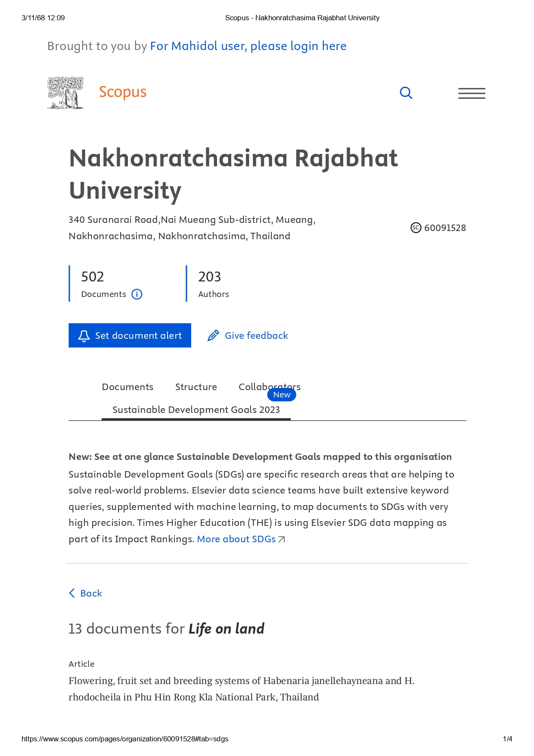Open the search magnifier icon
The width and height of the screenshot is (534, 756).
406,93
